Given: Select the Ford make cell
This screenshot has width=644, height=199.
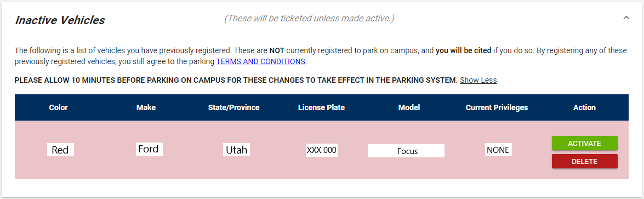Looking at the screenshot, I should pyautogui.click(x=149, y=149).
